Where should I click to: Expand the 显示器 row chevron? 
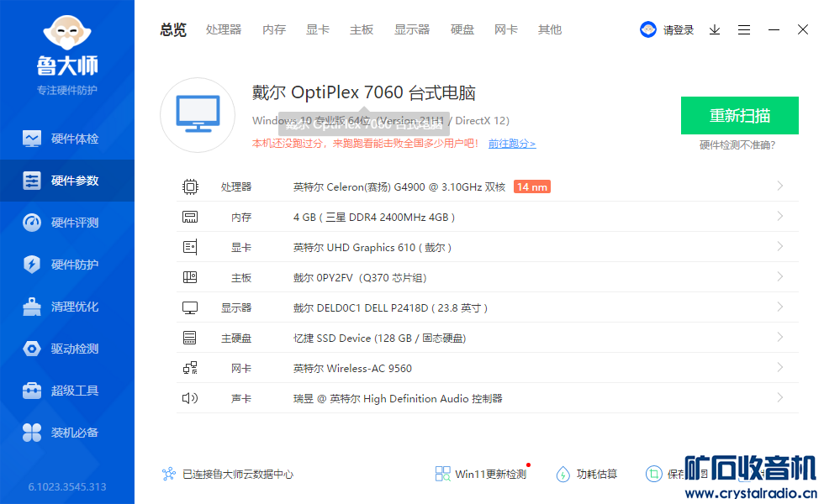(x=780, y=307)
